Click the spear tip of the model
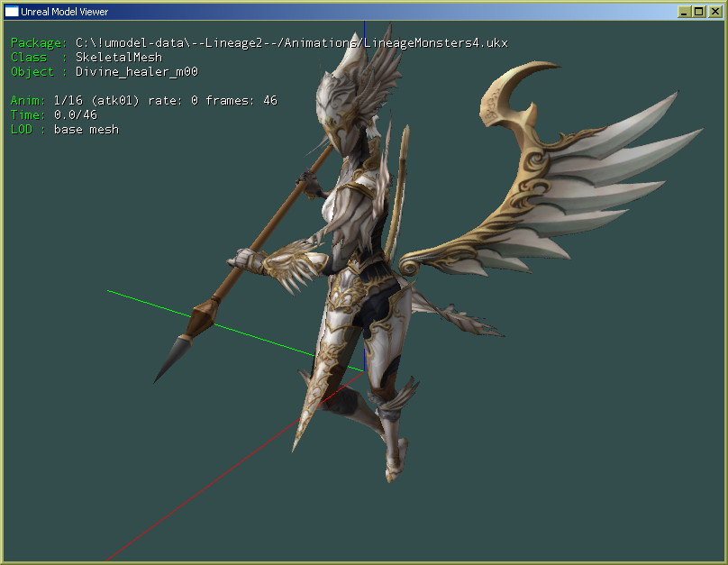The image size is (728, 565). pyautogui.click(x=171, y=359)
